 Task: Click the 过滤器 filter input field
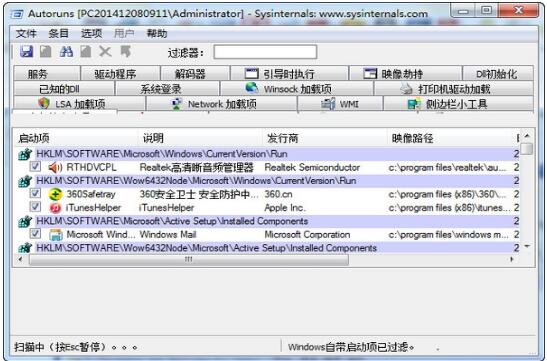265,52
